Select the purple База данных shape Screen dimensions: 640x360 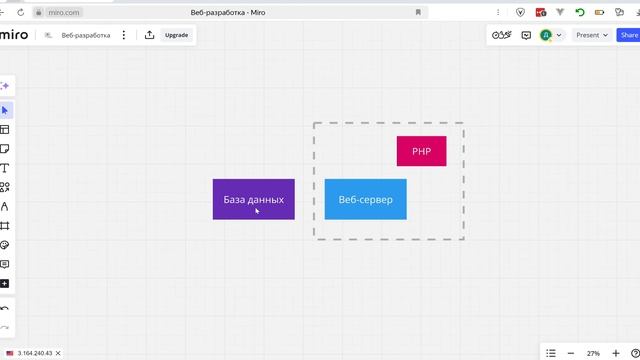click(x=253, y=199)
